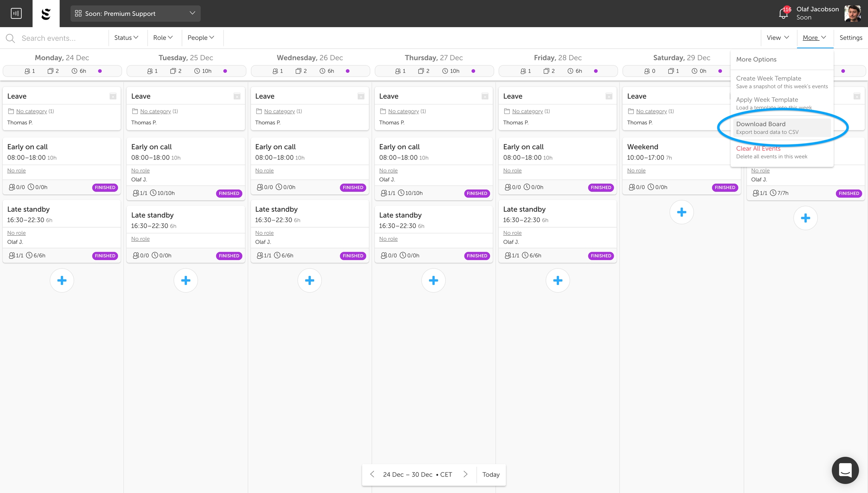The width and height of the screenshot is (868, 493).
Task: Open the People filter dropdown
Action: click(x=201, y=38)
